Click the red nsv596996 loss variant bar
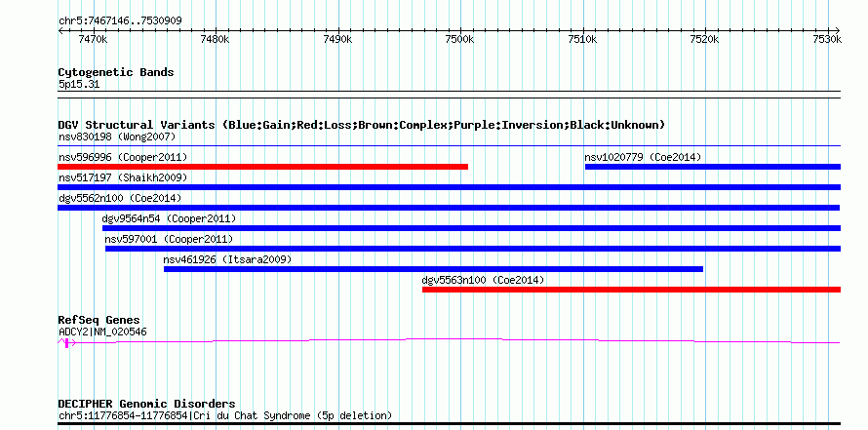The image size is (868, 430). (263, 167)
